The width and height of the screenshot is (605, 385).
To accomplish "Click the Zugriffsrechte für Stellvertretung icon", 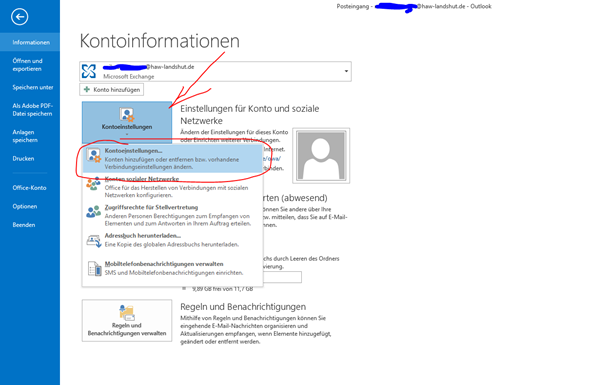I will pos(93,211).
